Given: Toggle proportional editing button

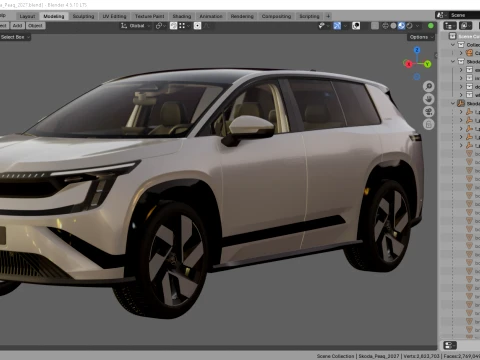Looking at the screenshot, I should pyautogui.click(x=197, y=26).
